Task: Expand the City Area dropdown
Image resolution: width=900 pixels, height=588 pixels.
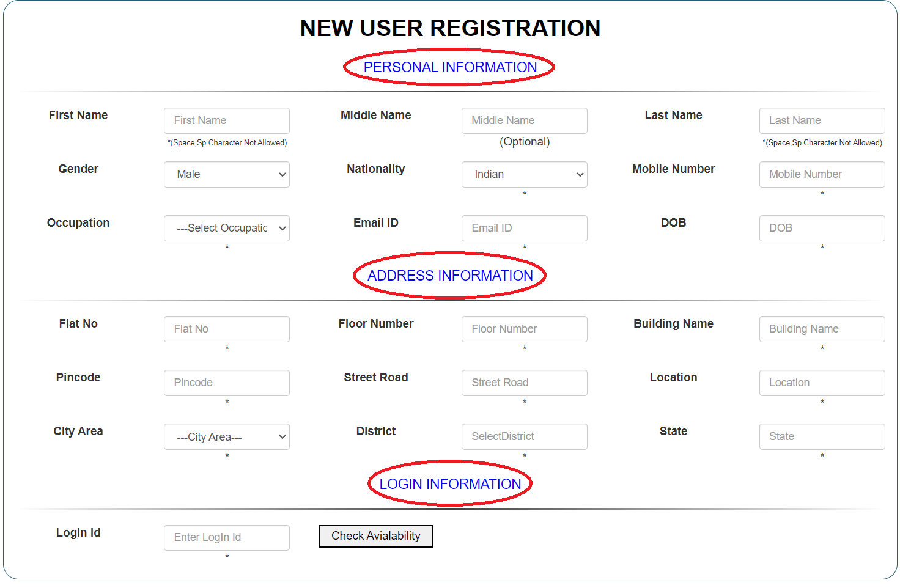Action: [x=226, y=436]
